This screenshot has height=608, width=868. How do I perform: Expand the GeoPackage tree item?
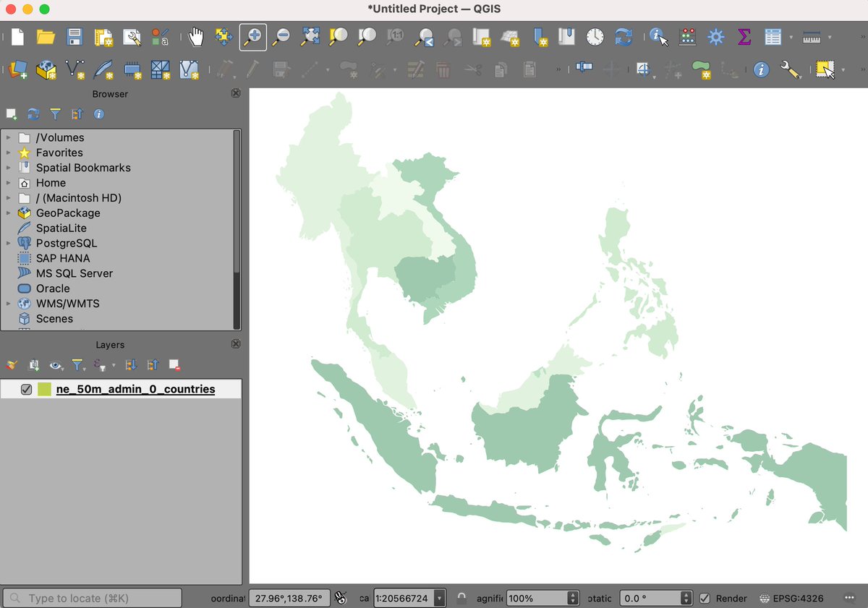[x=9, y=213]
